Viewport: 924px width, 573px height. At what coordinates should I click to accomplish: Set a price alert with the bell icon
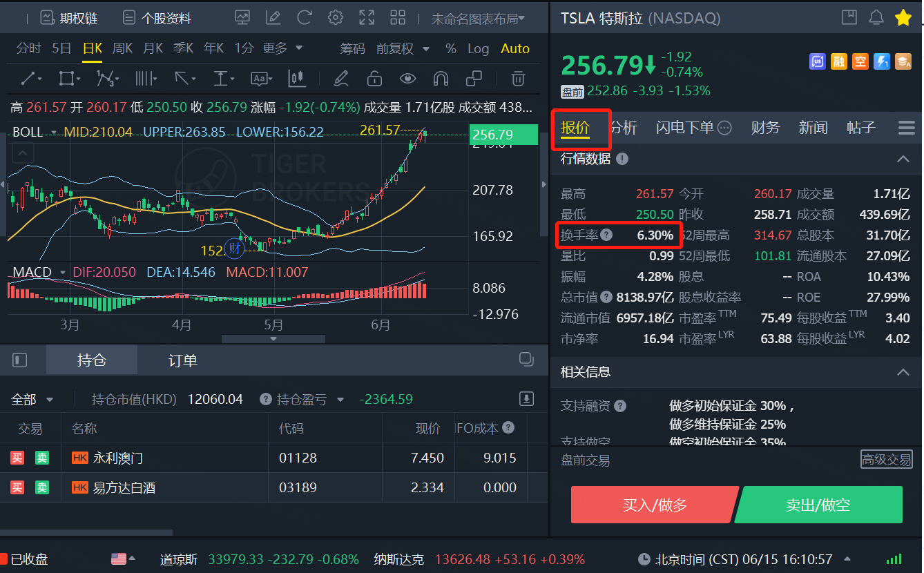pos(876,18)
